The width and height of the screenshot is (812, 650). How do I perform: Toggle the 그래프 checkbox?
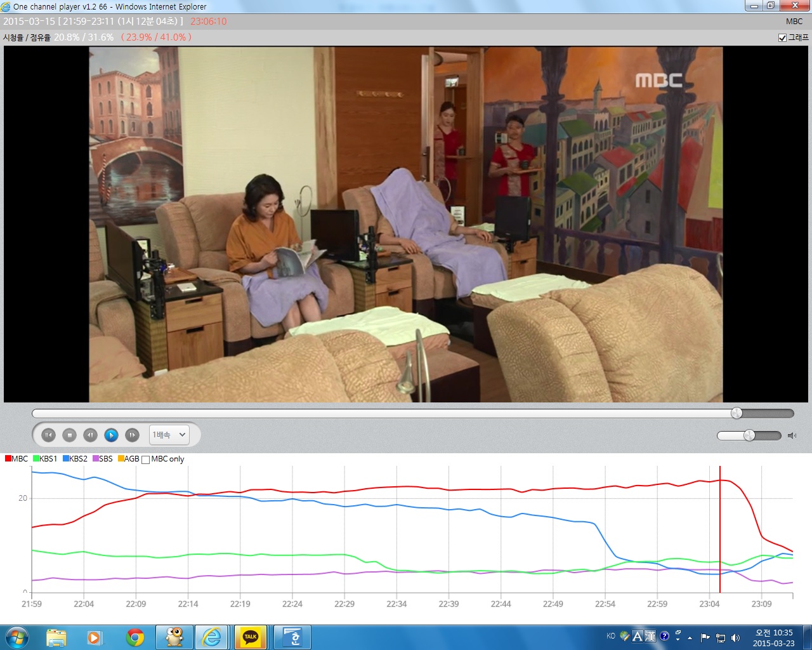(x=782, y=37)
